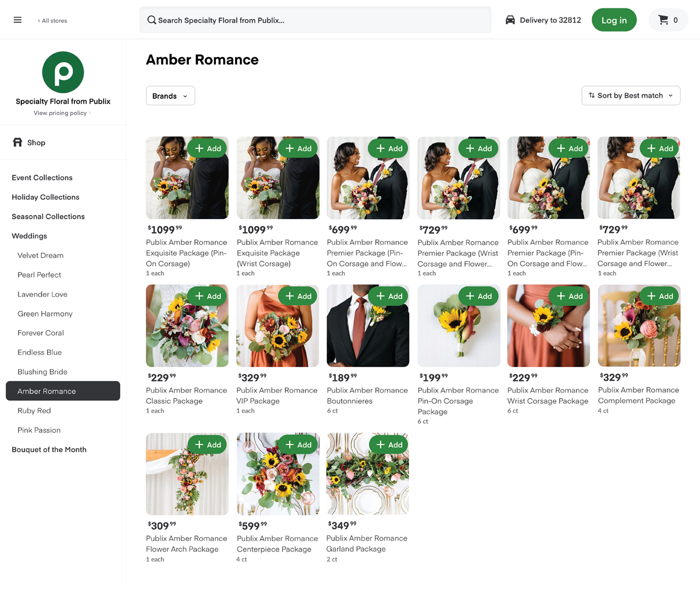This screenshot has width=700, height=596.
Task: Select Green Harmony collection
Action: pos(45,313)
